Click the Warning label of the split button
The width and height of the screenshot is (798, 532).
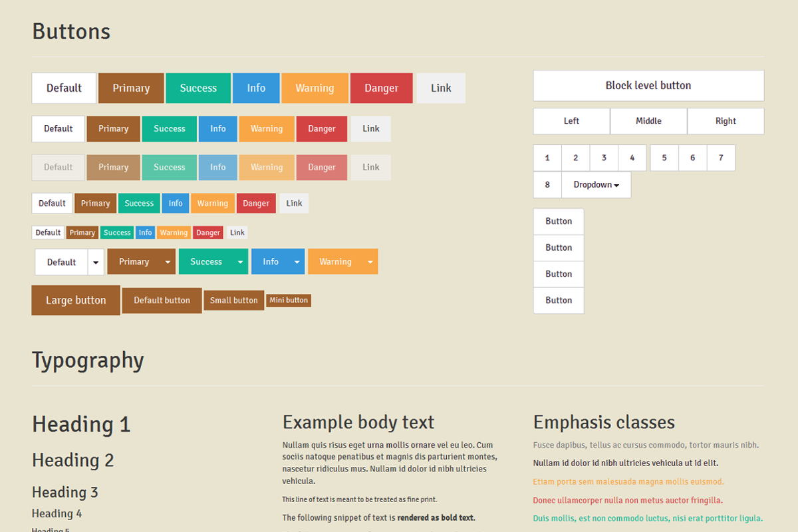335,262
